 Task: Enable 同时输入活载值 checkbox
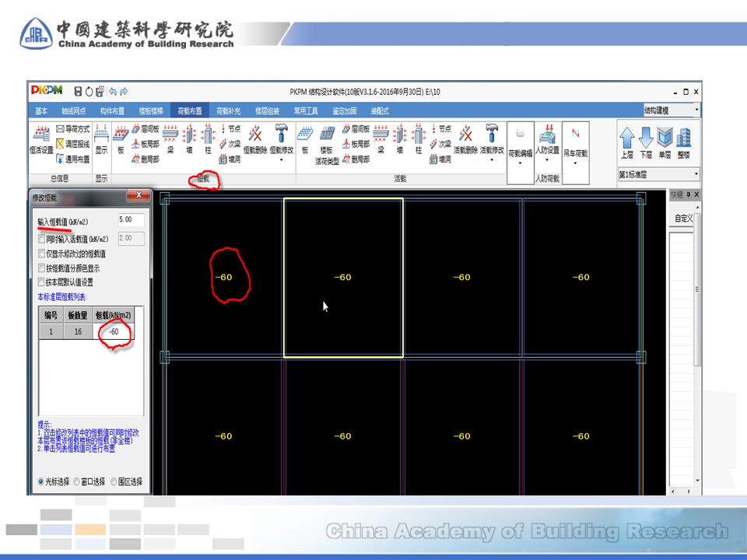coord(42,239)
